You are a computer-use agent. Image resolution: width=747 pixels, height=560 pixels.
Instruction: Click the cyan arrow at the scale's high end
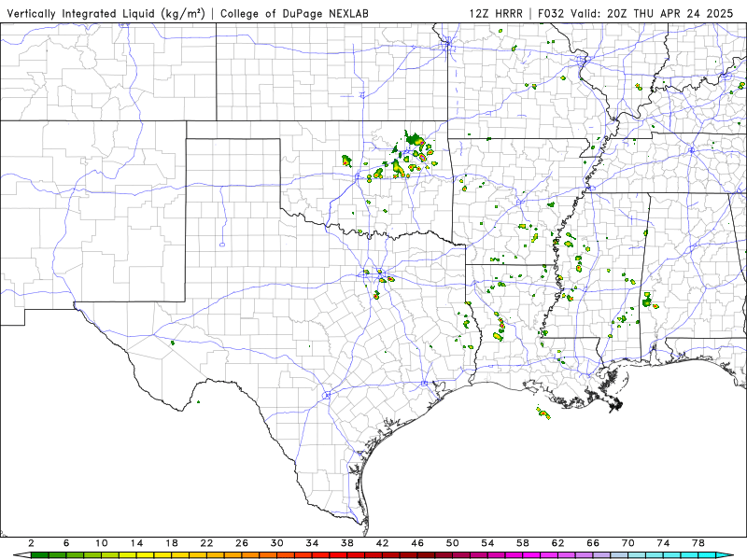(x=725, y=555)
